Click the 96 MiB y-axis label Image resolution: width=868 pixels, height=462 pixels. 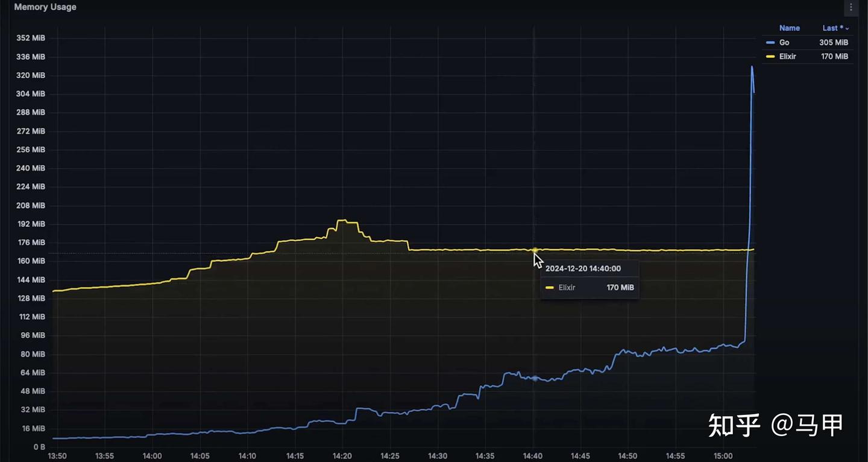[33, 335]
